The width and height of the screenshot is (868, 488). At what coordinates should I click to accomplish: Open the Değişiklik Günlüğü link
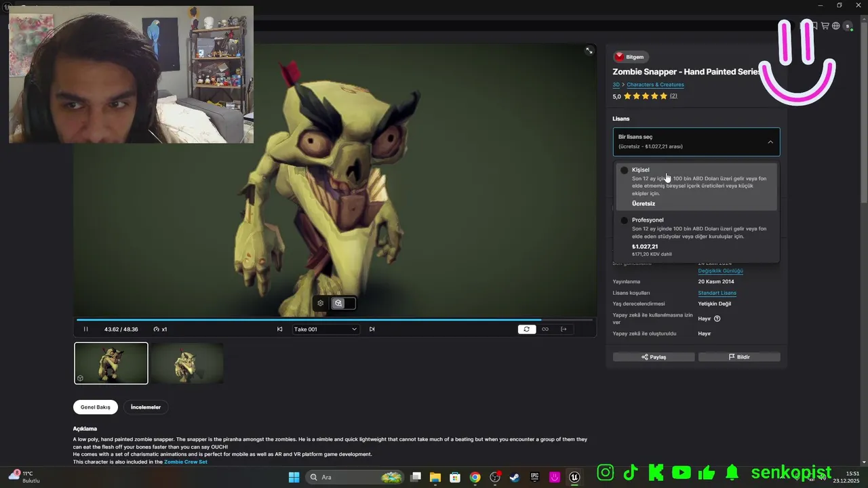tap(720, 271)
